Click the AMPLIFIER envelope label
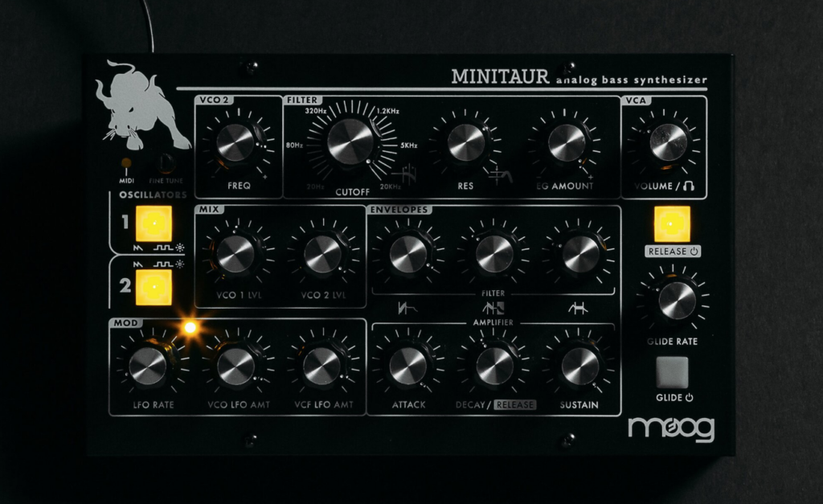 coord(493,322)
